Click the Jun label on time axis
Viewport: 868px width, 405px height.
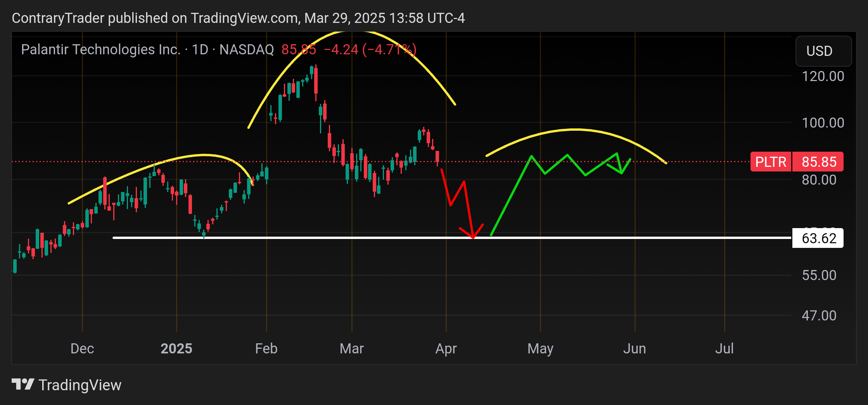click(x=635, y=348)
